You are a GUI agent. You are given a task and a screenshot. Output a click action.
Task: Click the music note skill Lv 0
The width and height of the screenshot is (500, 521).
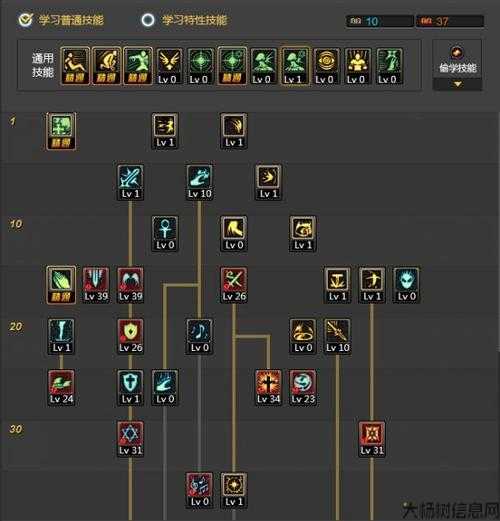click(x=199, y=336)
